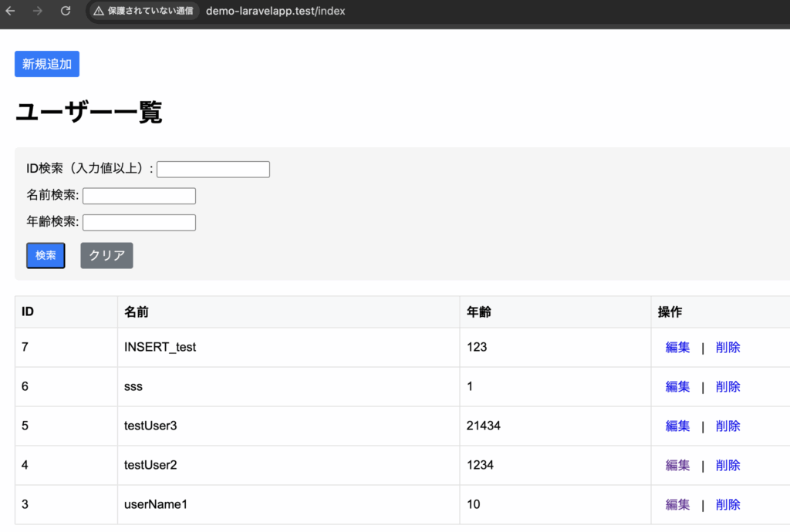Open 編集 link for INSERT_test row
The width and height of the screenshot is (790, 532).
point(677,348)
